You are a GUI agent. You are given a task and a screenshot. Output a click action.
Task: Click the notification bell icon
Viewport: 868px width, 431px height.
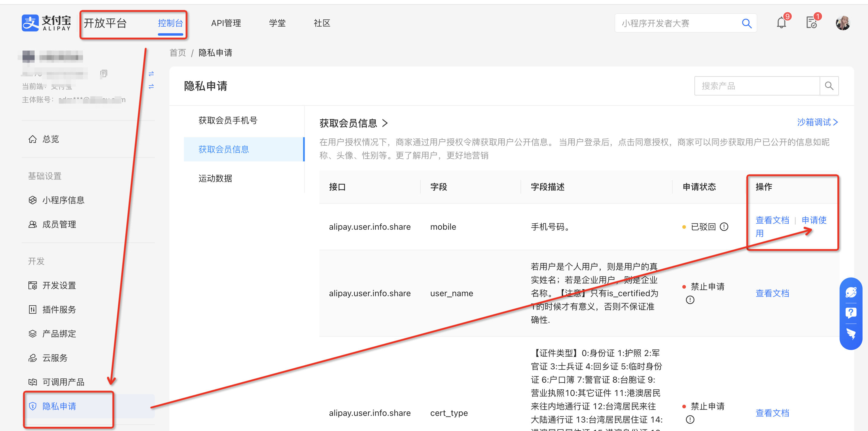781,23
